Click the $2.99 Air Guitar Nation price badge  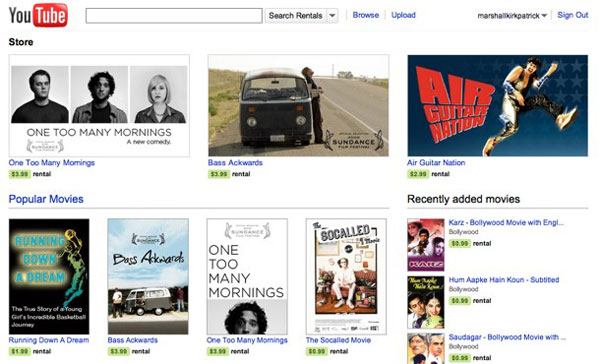click(x=417, y=174)
